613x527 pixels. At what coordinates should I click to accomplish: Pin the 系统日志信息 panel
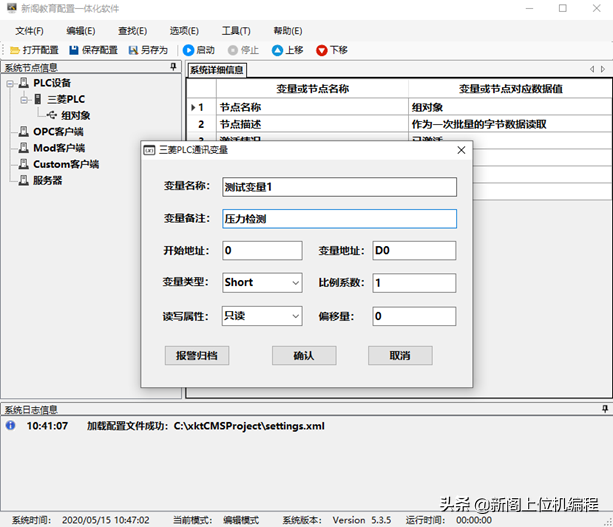point(605,409)
